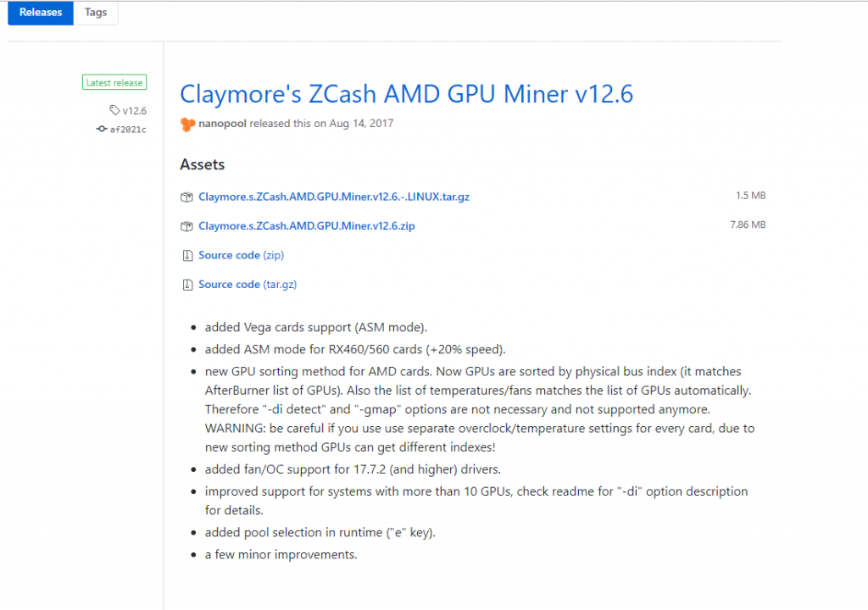The height and width of the screenshot is (610, 868).
Task: Visit the nanopool author profile link
Action: click(x=222, y=124)
